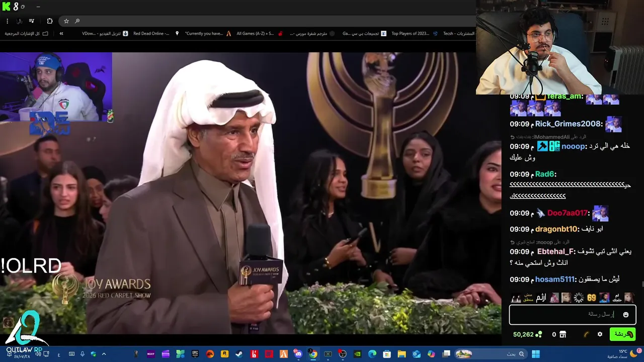The height and width of the screenshot is (362, 644).
Task: Open Windows Start button
Action: pyautogui.click(x=535, y=354)
